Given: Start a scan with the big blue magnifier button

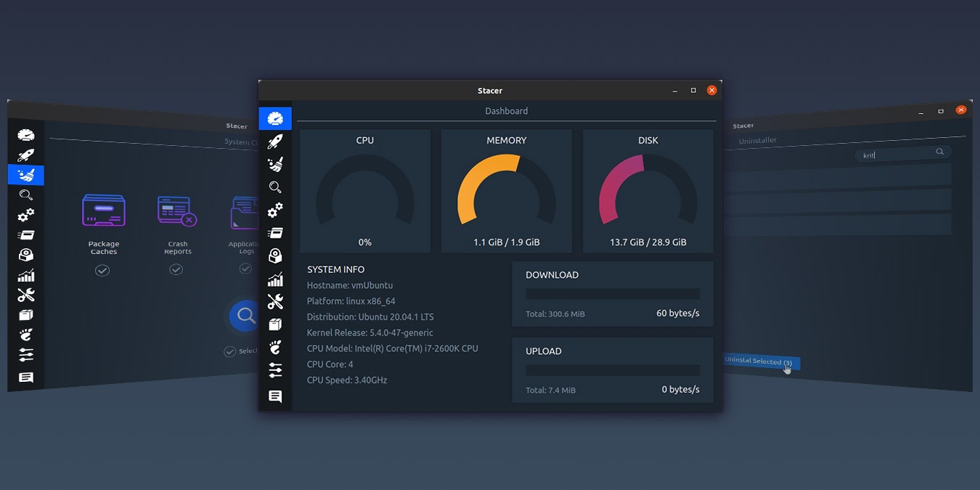Looking at the screenshot, I should click(x=245, y=315).
